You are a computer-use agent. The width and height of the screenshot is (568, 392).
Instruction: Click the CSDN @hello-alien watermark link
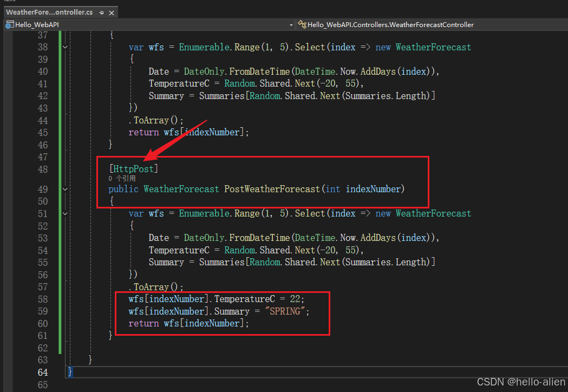point(521,382)
